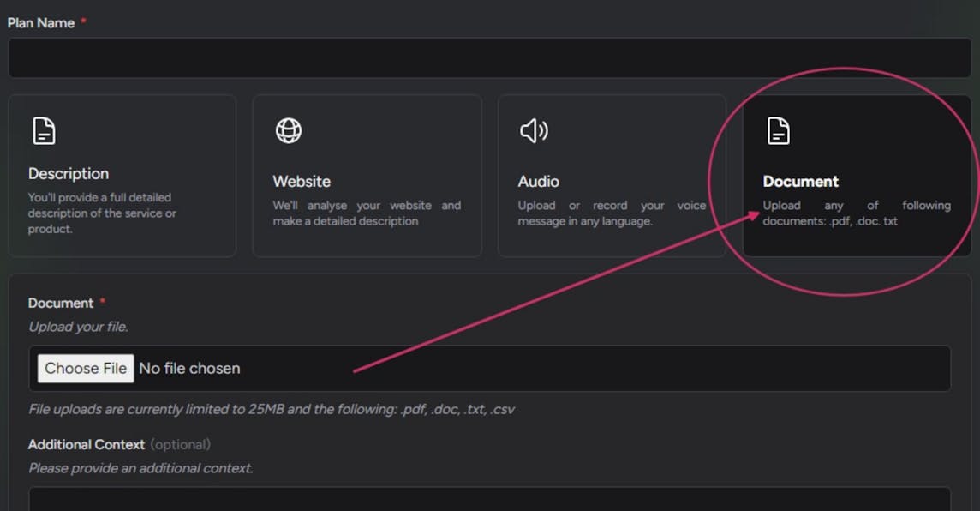Click into the Additional Context text area
The height and width of the screenshot is (511, 980).
pyautogui.click(x=489, y=499)
